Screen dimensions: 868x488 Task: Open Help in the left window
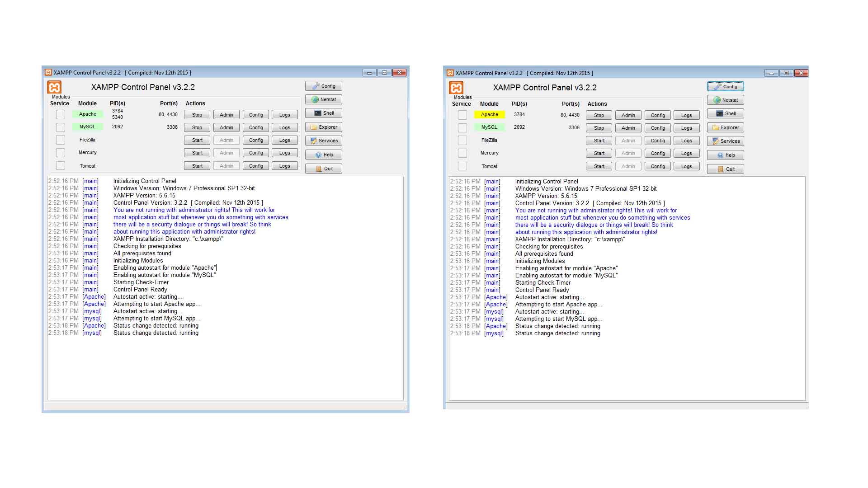[324, 155]
